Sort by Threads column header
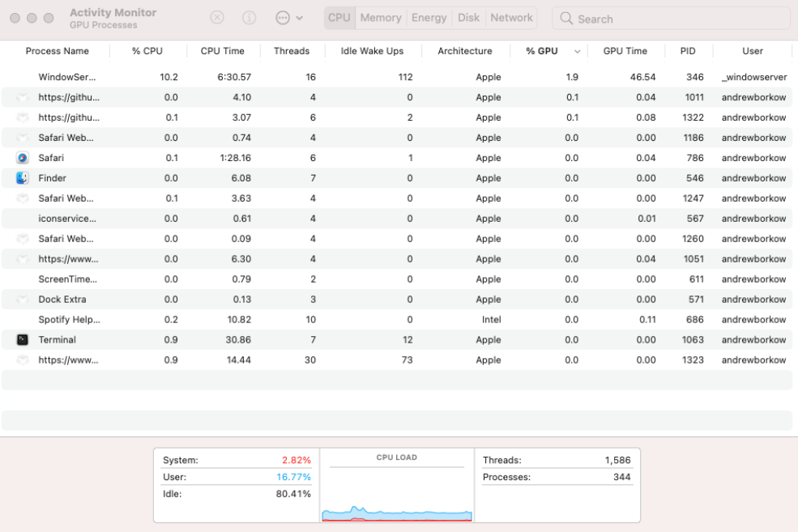Viewport: 798px width, 532px height. coord(292,51)
